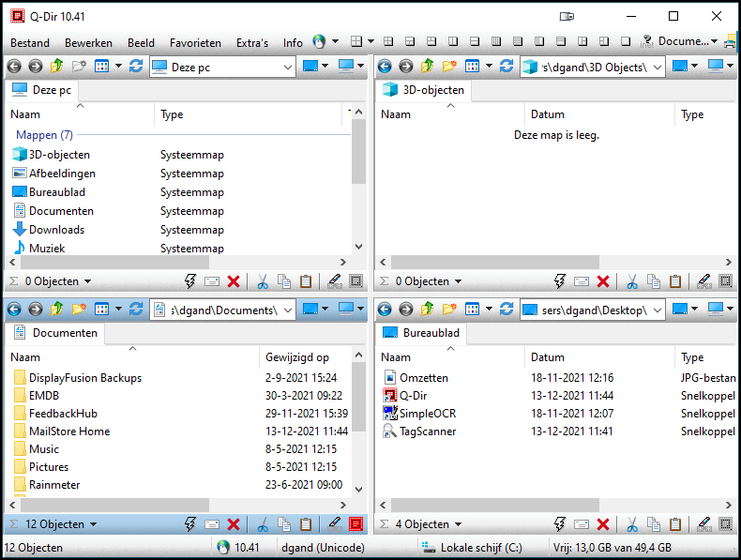Click the select-all grid icon in the Deze pc pane
The height and width of the screenshot is (560, 741).
click(355, 281)
